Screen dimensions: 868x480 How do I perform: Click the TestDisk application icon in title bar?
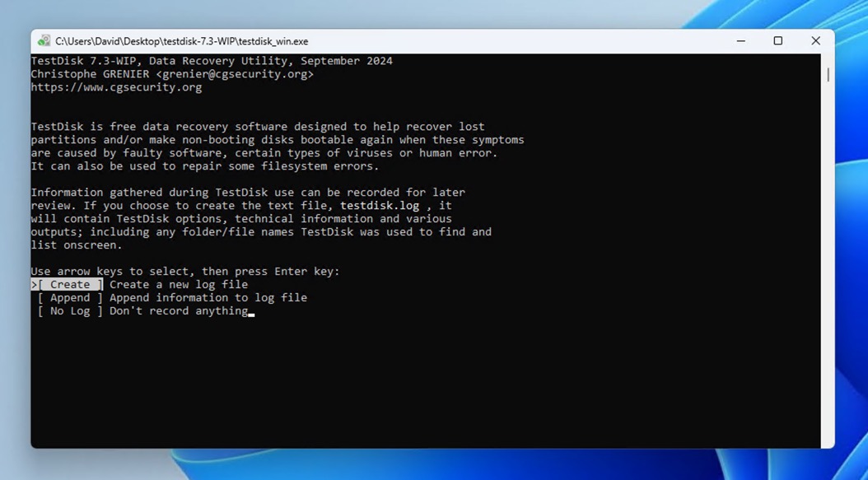tap(45, 40)
